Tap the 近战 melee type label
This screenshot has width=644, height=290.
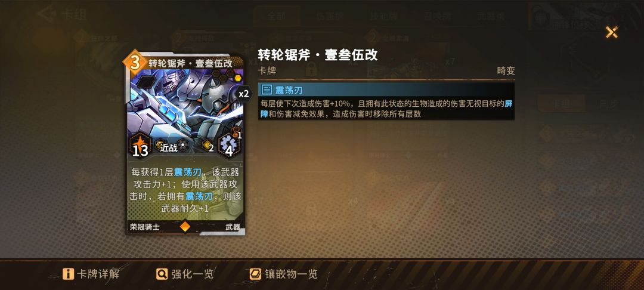coord(168,147)
